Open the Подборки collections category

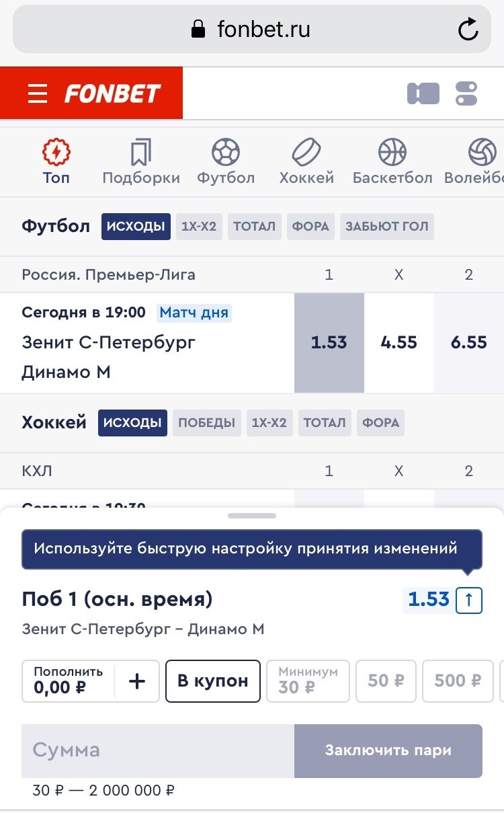tap(141, 161)
